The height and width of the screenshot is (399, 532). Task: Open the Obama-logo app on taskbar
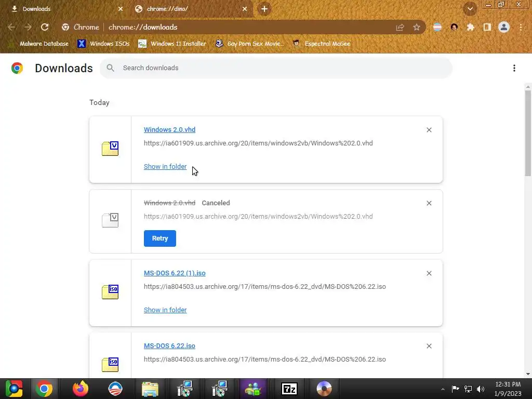[115, 389]
